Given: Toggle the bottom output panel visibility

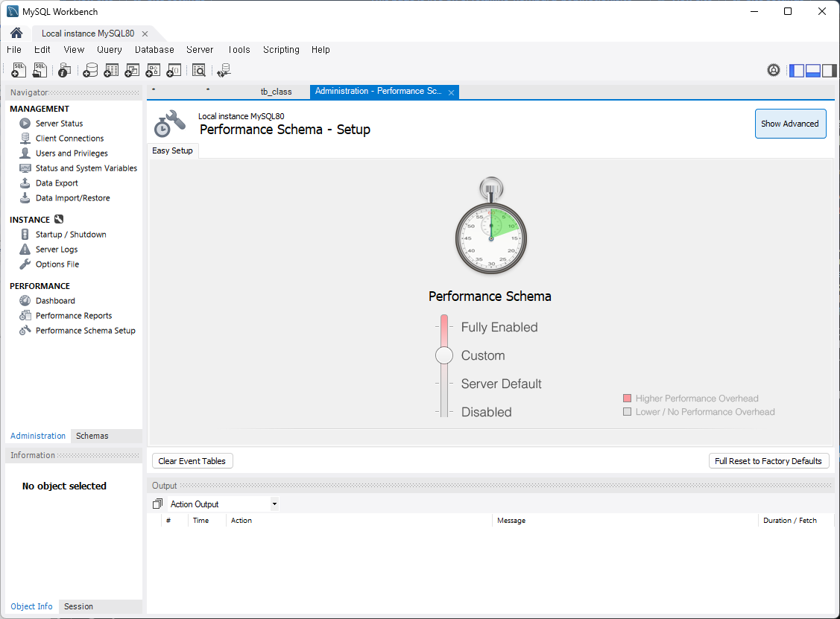Looking at the screenshot, I should [x=812, y=70].
